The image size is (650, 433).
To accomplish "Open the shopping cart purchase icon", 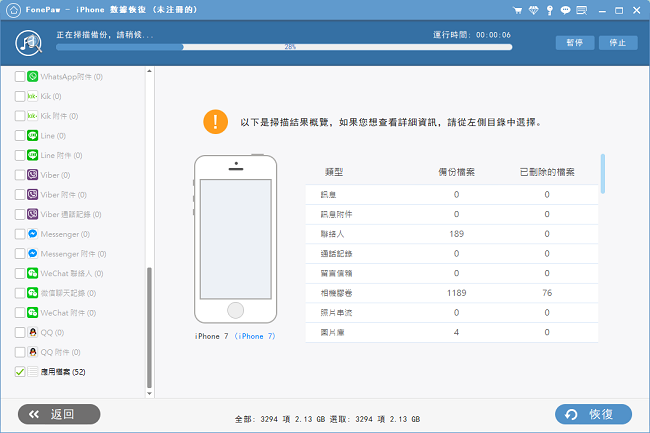I will click(517, 10).
